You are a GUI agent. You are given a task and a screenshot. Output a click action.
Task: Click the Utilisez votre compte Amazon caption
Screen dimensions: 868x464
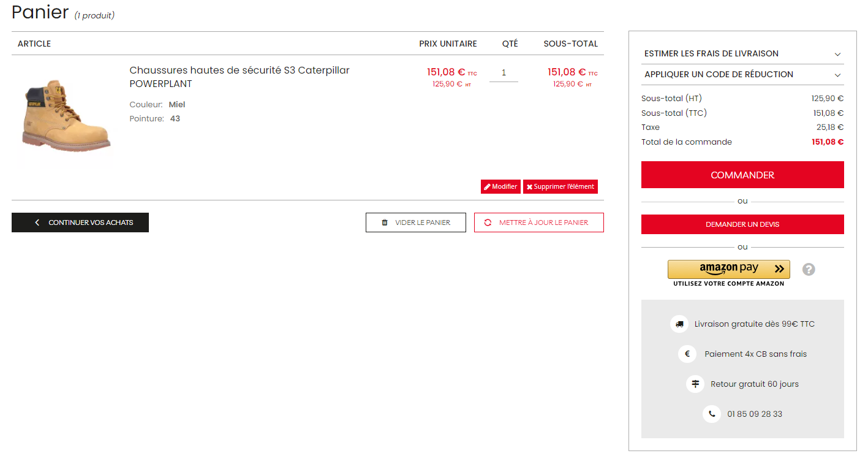coord(728,283)
